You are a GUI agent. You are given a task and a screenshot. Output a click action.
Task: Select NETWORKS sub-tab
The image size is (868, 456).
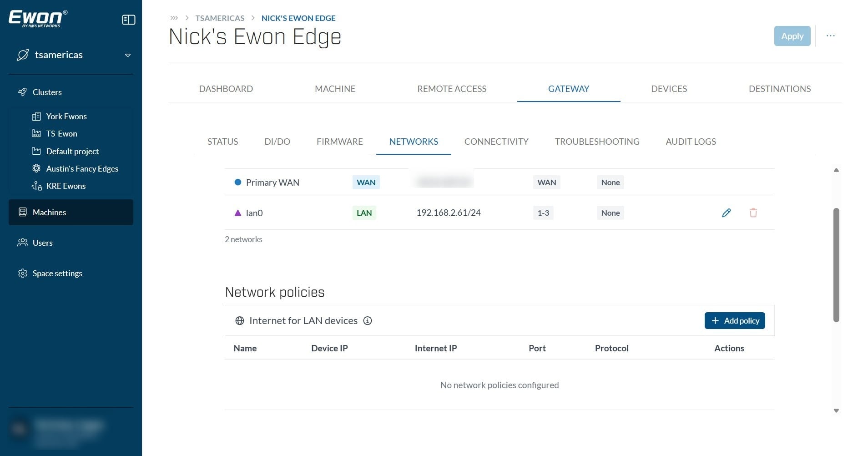click(x=414, y=142)
